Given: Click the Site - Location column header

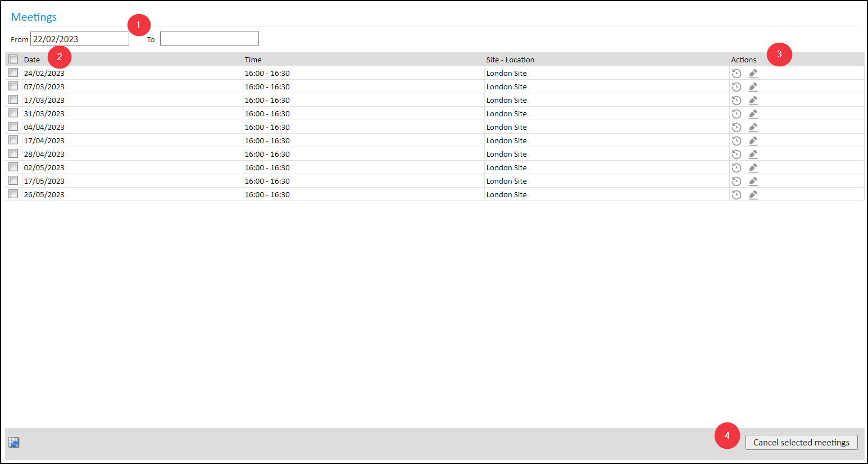Looking at the screenshot, I should pos(510,60).
